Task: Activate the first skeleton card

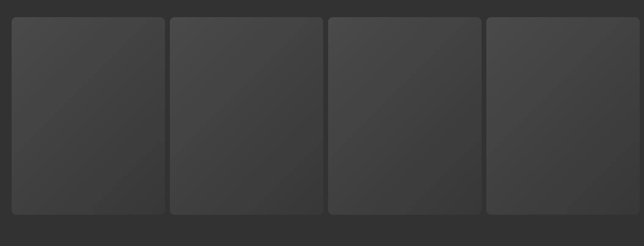Action: click(x=88, y=116)
